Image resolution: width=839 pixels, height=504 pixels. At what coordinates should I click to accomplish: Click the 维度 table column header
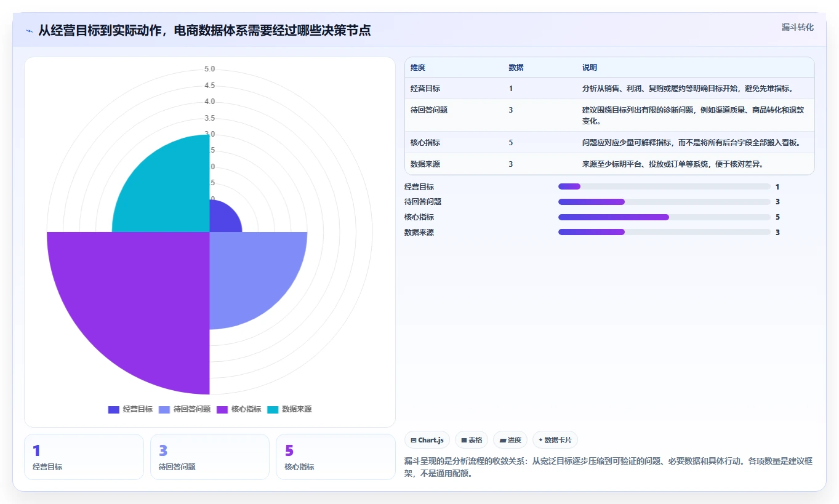[x=418, y=68]
